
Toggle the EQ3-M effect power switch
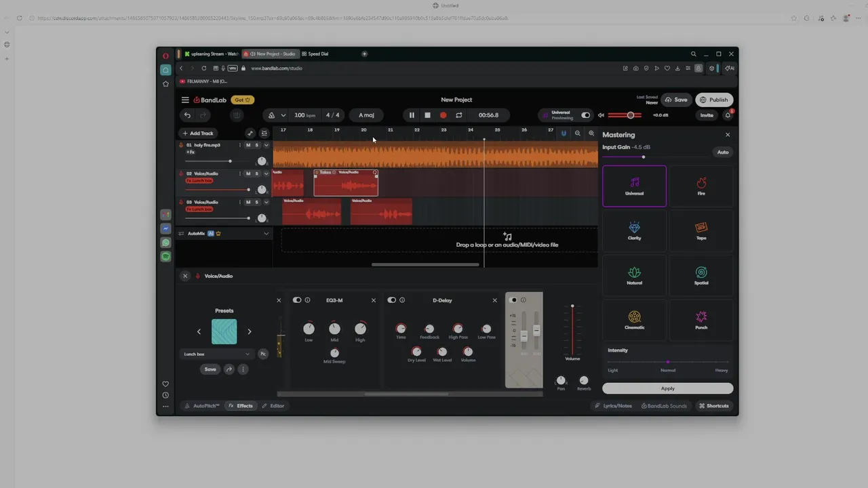click(x=297, y=300)
